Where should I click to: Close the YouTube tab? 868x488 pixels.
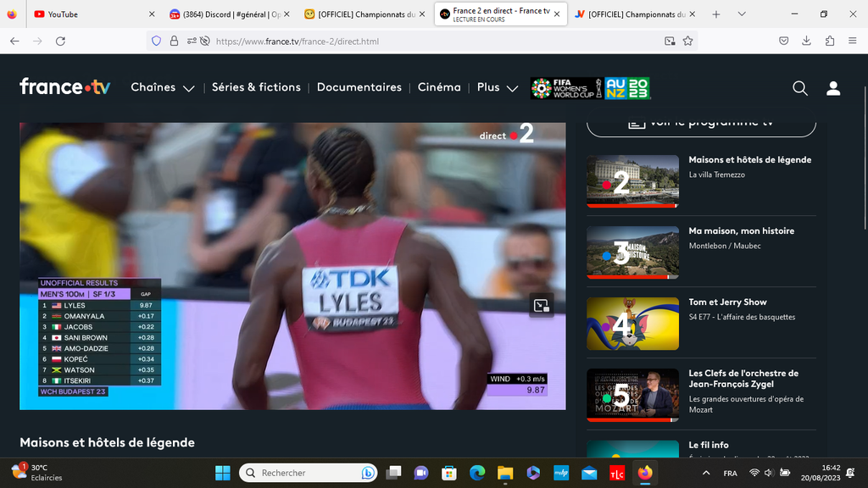click(152, 14)
